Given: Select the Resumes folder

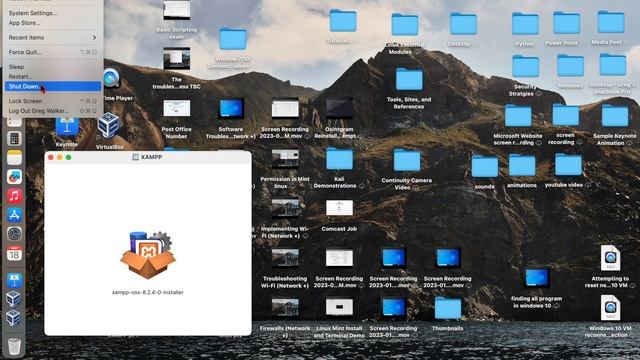Looking at the screenshot, I should click(570, 65).
